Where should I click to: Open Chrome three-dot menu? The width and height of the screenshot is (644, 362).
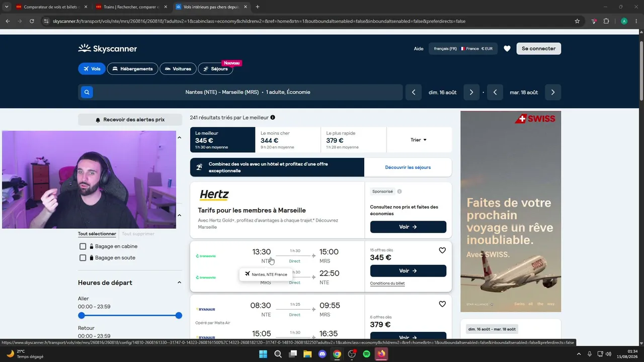point(636,21)
